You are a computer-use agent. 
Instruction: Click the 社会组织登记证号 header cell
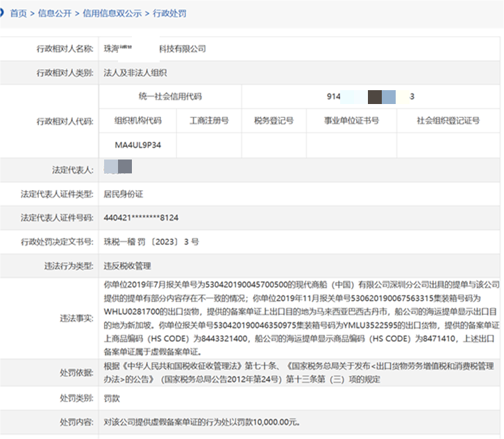point(448,121)
